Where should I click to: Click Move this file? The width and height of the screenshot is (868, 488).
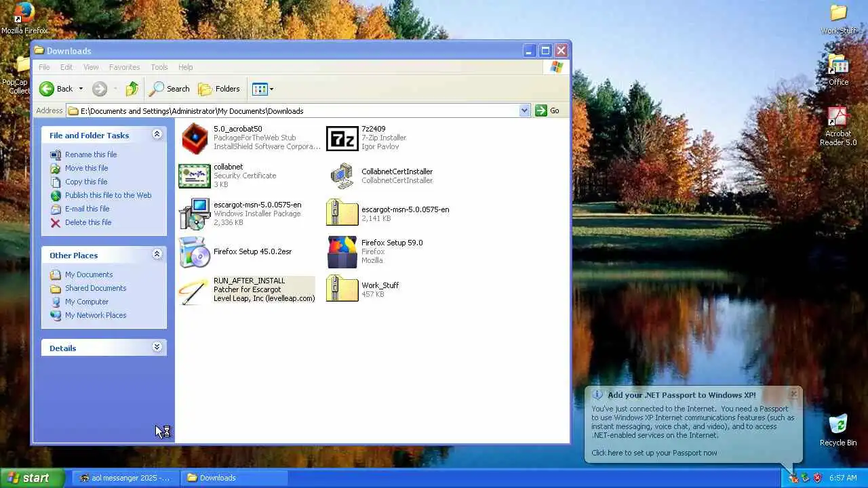point(86,168)
